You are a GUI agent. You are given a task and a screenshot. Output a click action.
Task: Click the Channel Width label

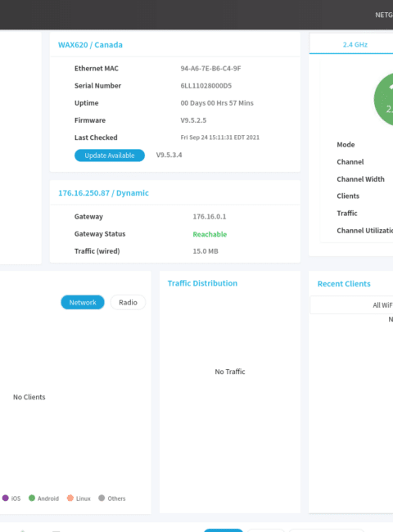point(360,179)
